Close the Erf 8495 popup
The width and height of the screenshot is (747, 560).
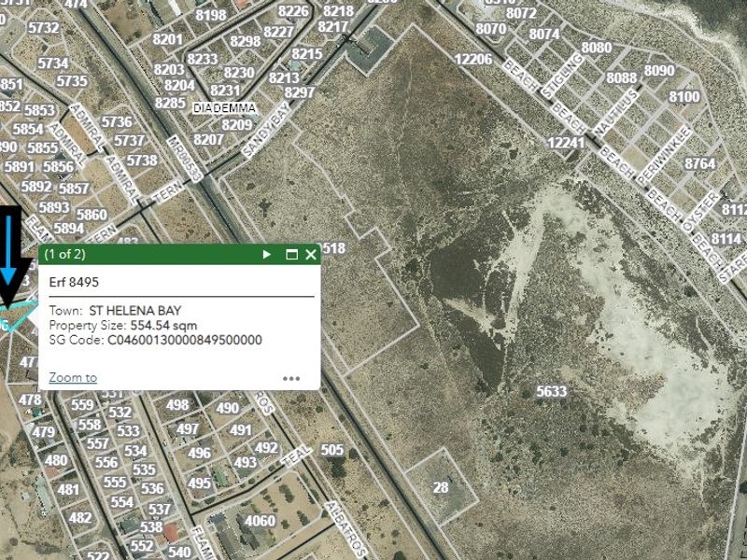311,254
